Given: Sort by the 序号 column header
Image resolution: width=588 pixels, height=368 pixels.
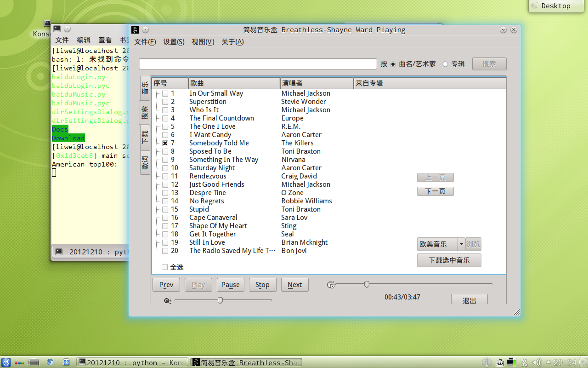Looking at the screenshot, I should click(x=170, y=83).
